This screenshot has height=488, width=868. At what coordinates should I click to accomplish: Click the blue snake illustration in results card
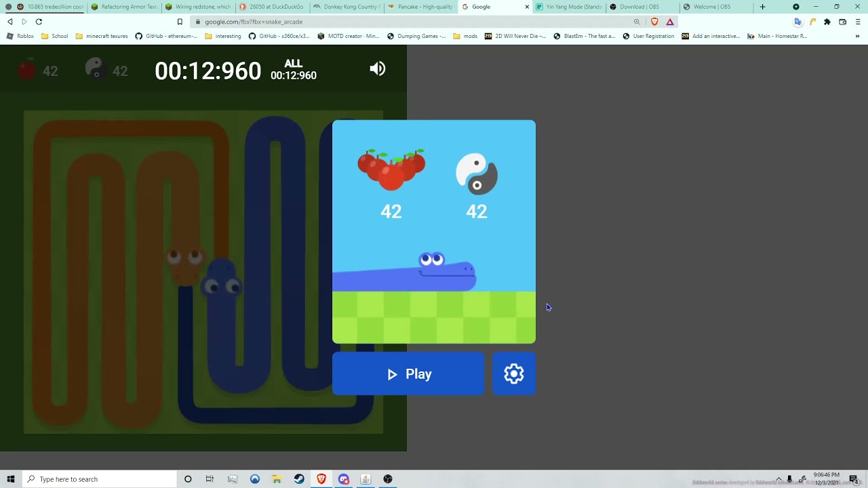click(404, 272)
